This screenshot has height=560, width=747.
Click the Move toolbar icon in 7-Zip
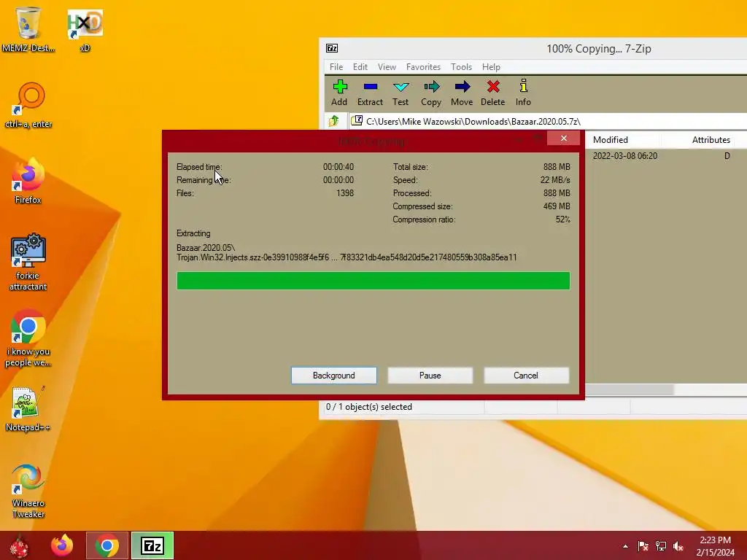(x=462, y=93)
